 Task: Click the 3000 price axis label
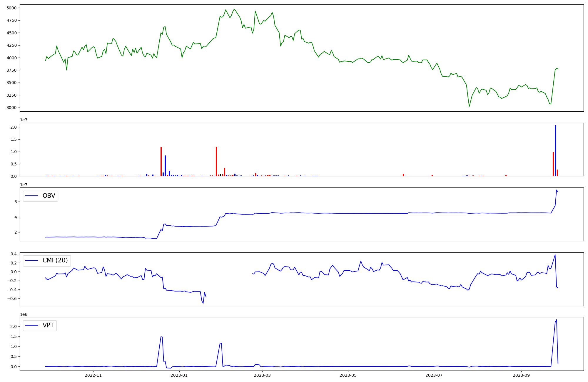click(12, 108)
